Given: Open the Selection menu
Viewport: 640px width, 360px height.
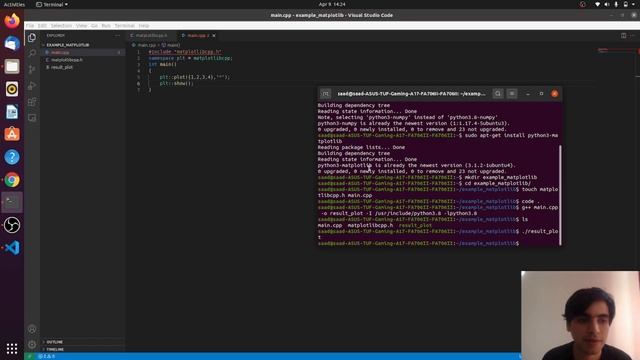Looking at the screenshot, I should 61,26.
